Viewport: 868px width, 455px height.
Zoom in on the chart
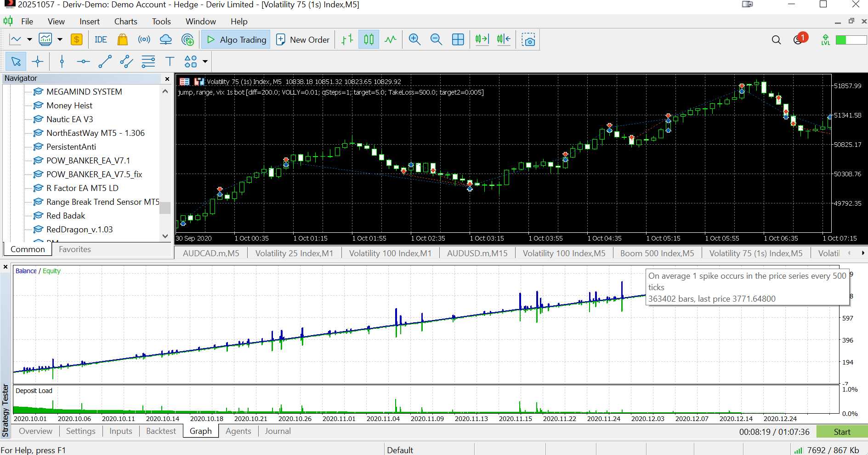pos(414,39)
